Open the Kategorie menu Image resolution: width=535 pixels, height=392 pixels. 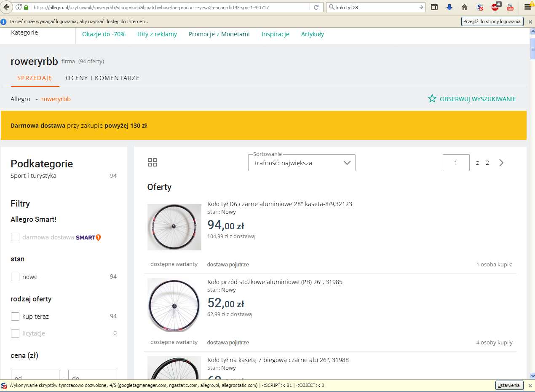(x=24, y=32)
